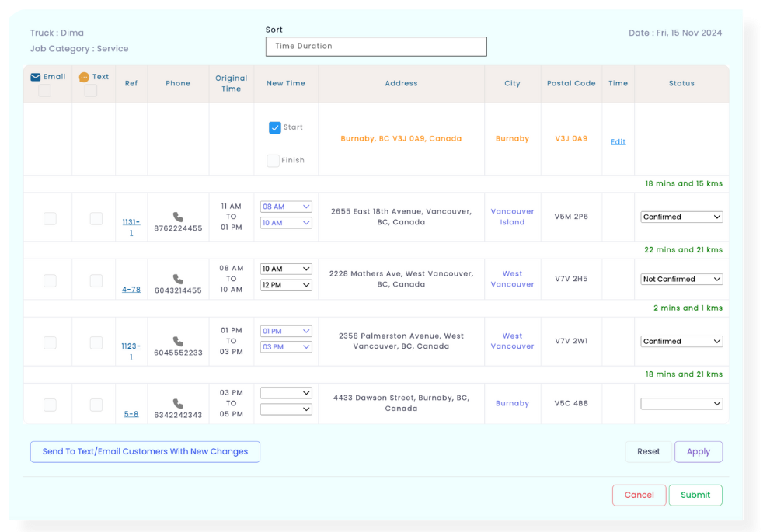Toggle the select-all Text checkbox in header
The width and height of the screenshot is (777, 532).
pos(91,91)
